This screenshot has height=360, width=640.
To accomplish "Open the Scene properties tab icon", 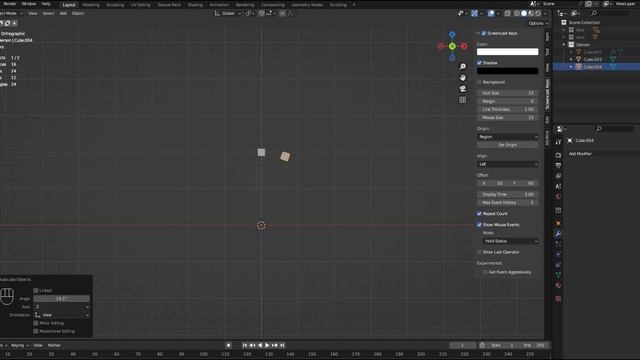I will click(558, 186).
